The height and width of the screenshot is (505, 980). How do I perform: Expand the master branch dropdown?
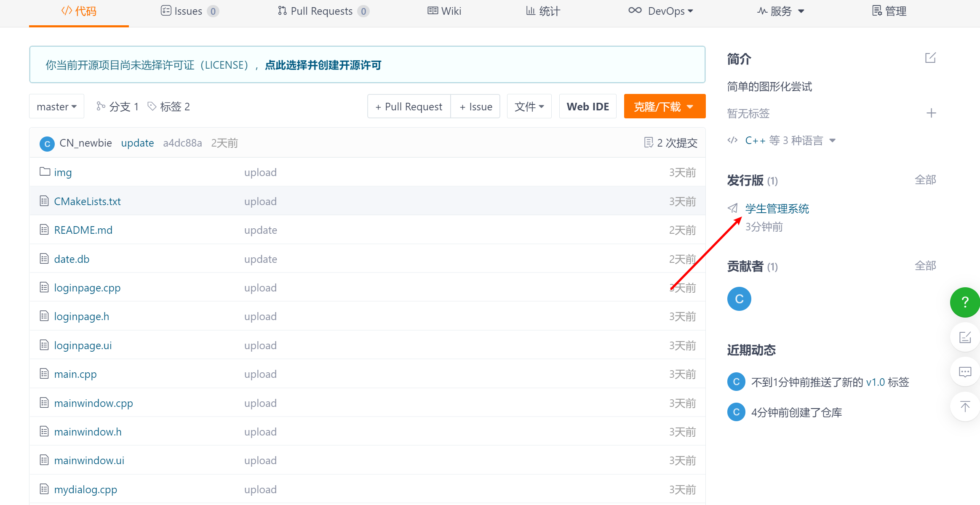click(56, 107)
